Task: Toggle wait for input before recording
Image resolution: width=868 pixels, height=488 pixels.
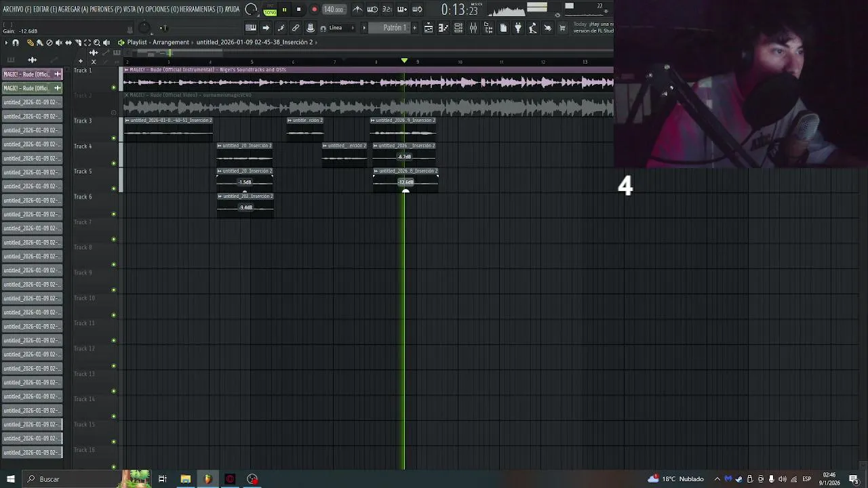Action: coord(372,9)
